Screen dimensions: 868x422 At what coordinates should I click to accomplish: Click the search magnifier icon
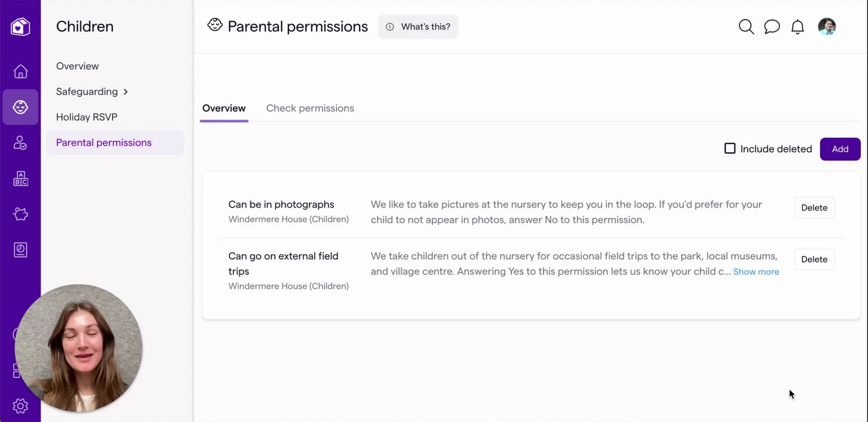pyautogui.click(x=746, y=27)
